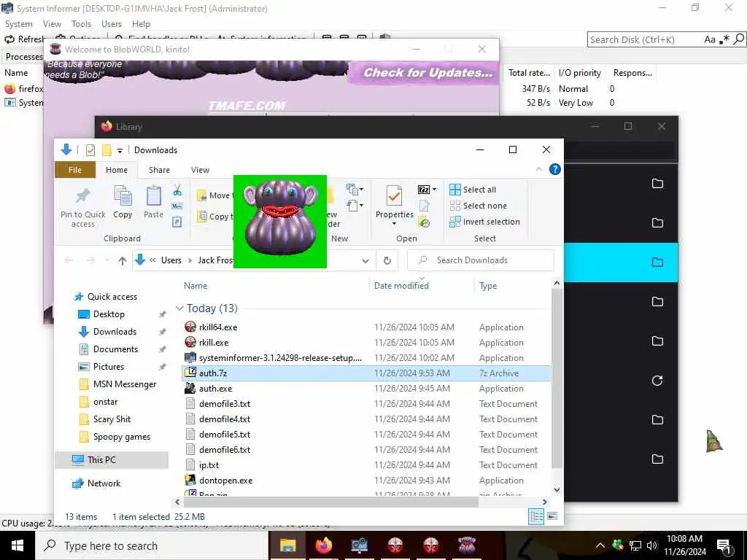
Task: Click Invert selection in ribbon
Action: click(484, 222)
